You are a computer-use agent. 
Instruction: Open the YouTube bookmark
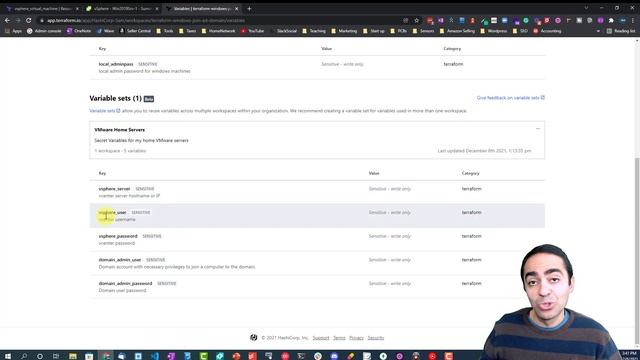(252, 31)
